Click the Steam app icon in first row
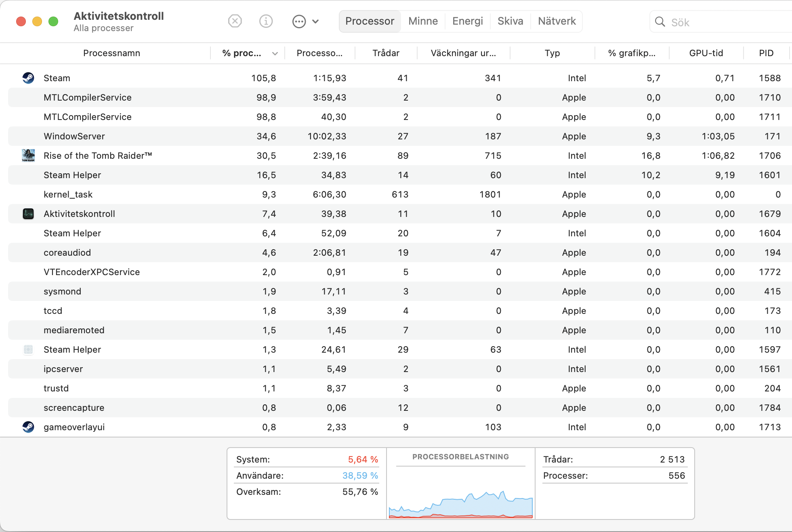The width and height of the screenshot is (792, 532). click(x=28, y=78)
